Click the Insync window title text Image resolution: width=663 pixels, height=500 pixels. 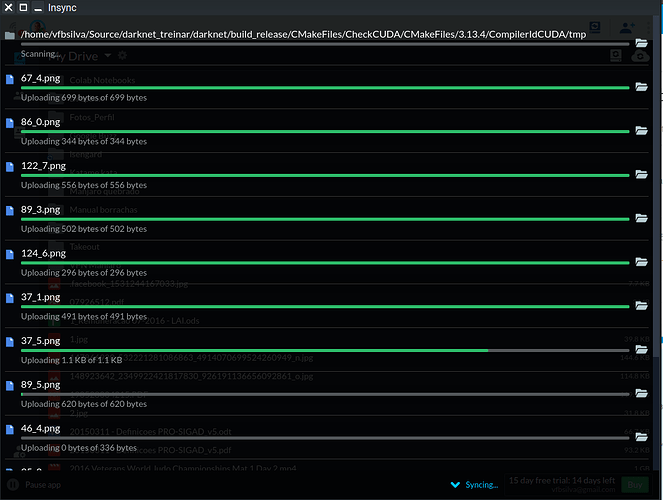[62, 8]
